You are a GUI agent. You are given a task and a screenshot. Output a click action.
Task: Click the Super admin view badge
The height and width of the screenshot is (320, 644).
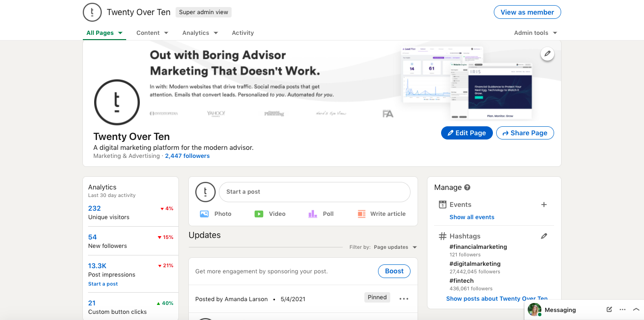click(x=203, y=12)
